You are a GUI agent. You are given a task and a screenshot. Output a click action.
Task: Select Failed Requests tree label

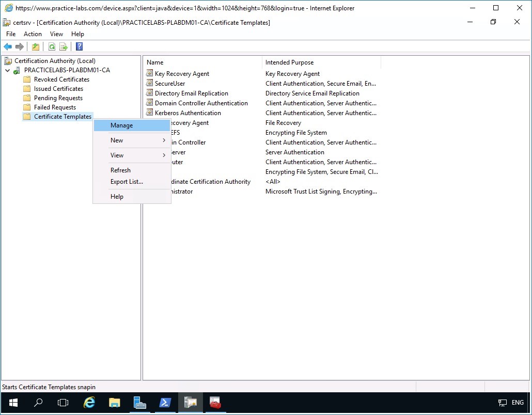click(x=55, y=107)
